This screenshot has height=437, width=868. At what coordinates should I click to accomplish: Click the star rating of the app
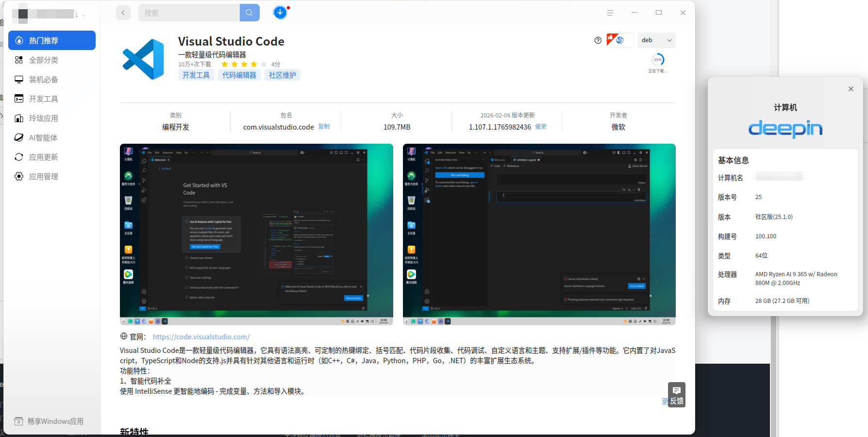point(244,64)
